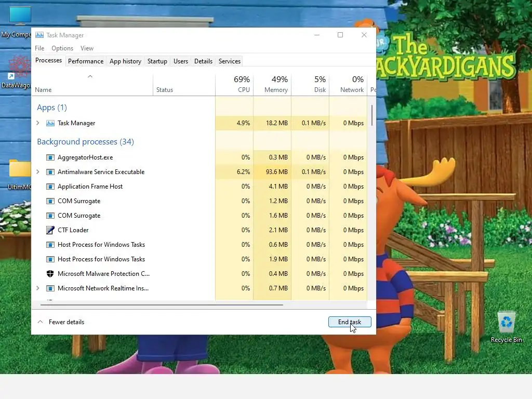
Task: Click the 18.2 MB memory cell
Action: [x=272, y=123]
